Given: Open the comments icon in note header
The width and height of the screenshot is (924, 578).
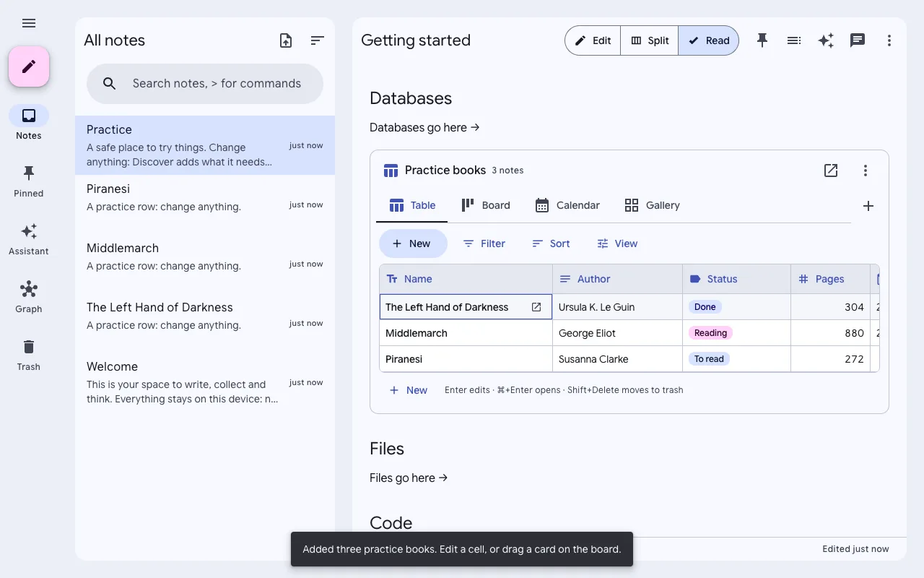Looking at the screenshot, I should 858,40.
